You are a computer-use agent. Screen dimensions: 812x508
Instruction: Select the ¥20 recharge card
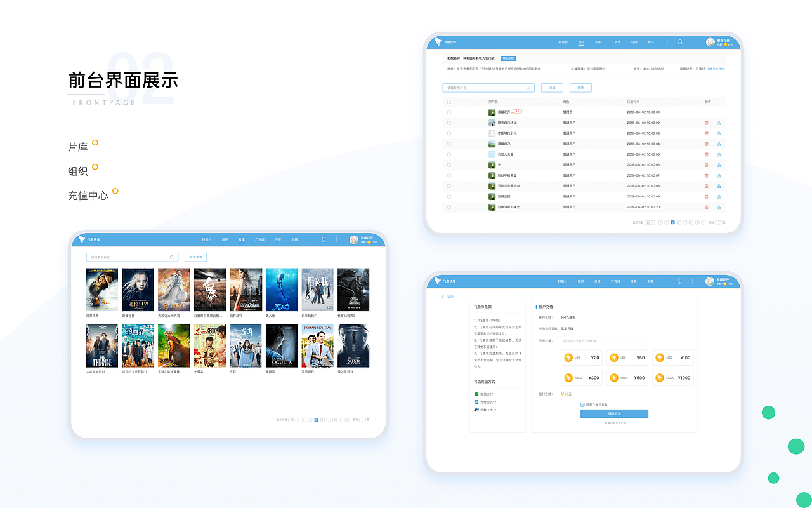pos(582,358)
